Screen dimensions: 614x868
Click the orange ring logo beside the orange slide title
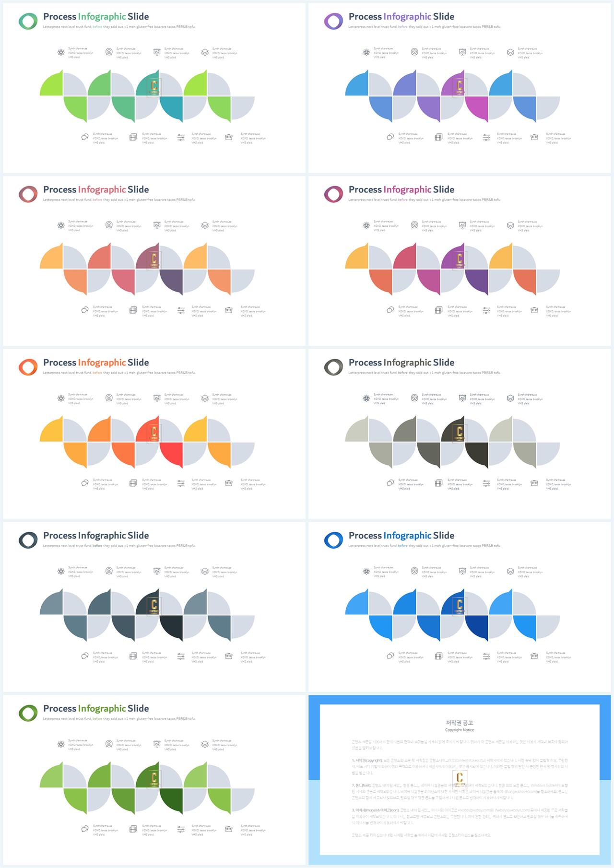(28, 367)
